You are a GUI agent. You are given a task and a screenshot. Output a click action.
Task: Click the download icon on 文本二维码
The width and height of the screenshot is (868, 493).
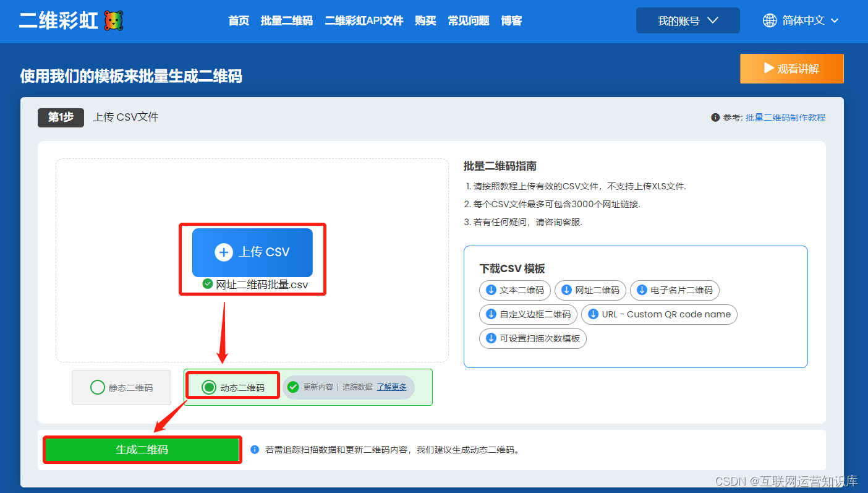click(491, 290)
